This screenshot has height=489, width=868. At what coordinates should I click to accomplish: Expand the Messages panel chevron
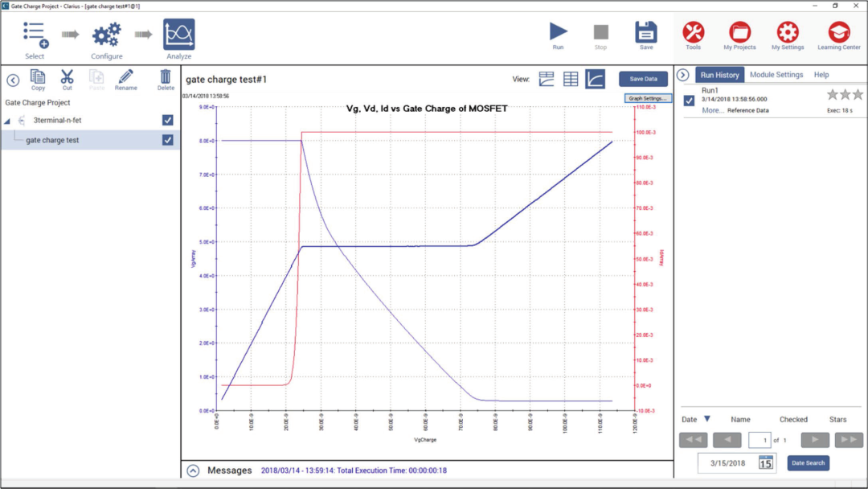pos(193,471)
